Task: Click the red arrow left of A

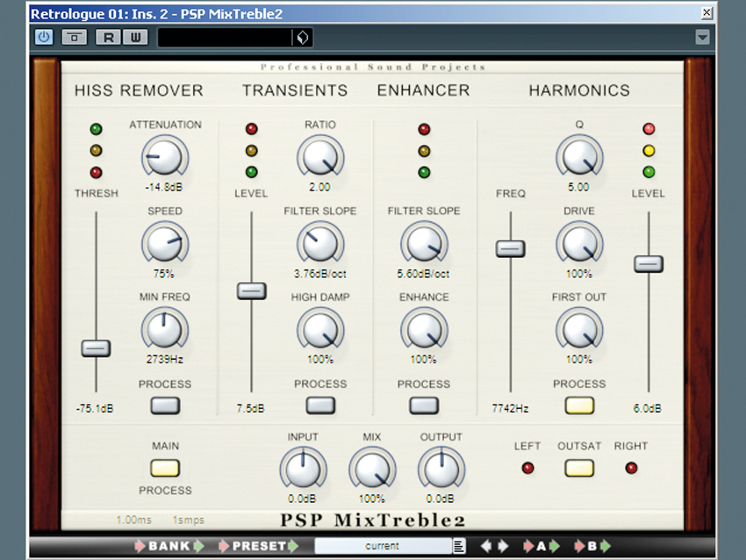Action: pyautogui.click(x=528, y=546)
